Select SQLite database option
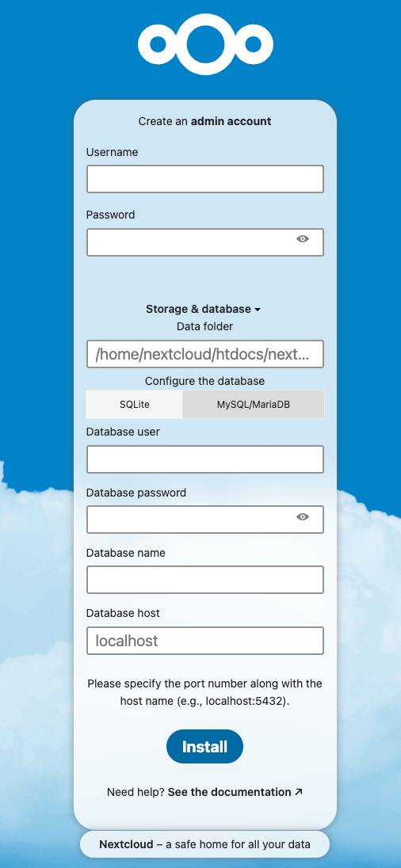Image resolution: width=401 pixels, height=868 pixels. point(135,404)
